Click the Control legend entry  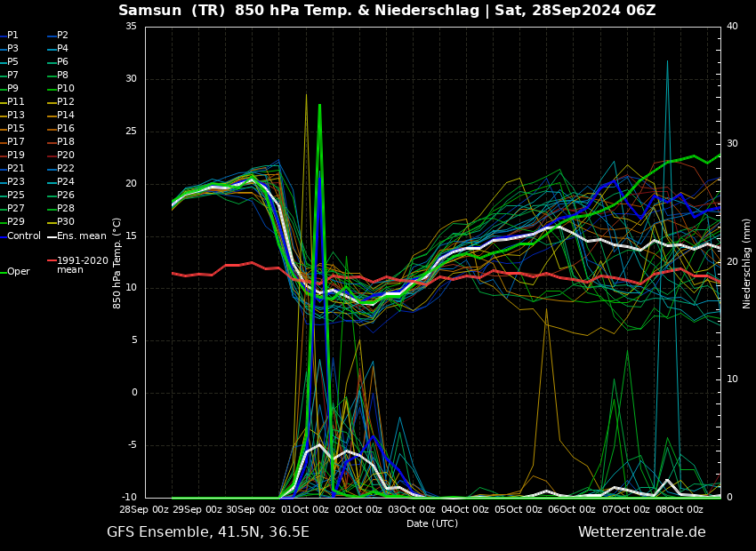tap(20, 236)
